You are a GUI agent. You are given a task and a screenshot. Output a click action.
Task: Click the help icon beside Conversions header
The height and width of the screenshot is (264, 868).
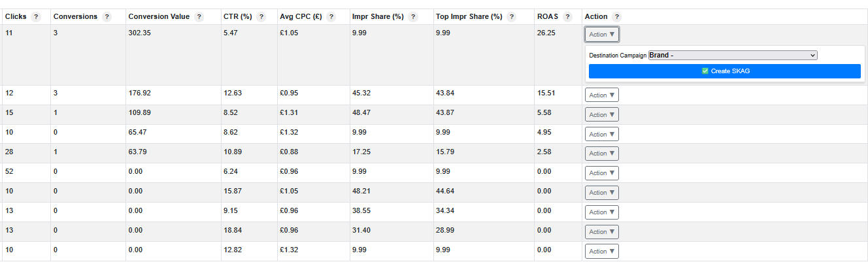(107, 17)
